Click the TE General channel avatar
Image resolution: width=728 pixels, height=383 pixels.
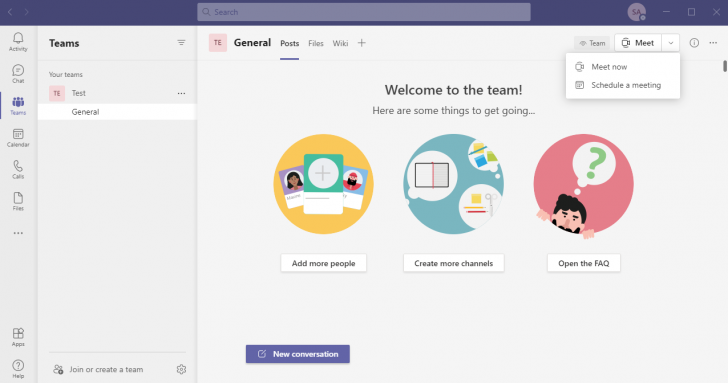coord(218,43)
